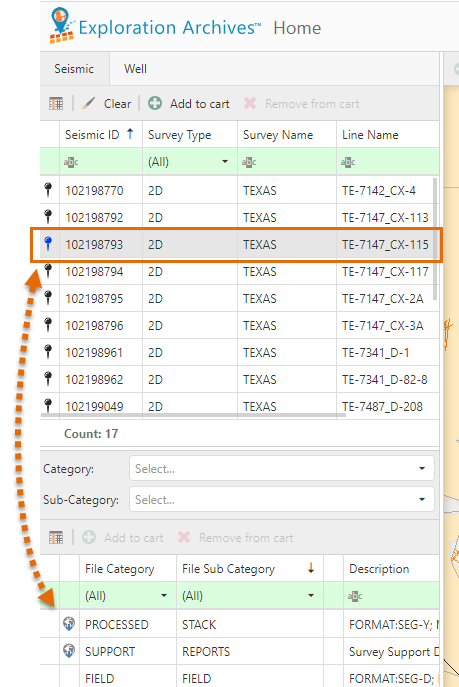Click globe icon on PROCESSED STACK row
Image resolution: width=459 pixels, height=687 pixels.
click(69, 623)
